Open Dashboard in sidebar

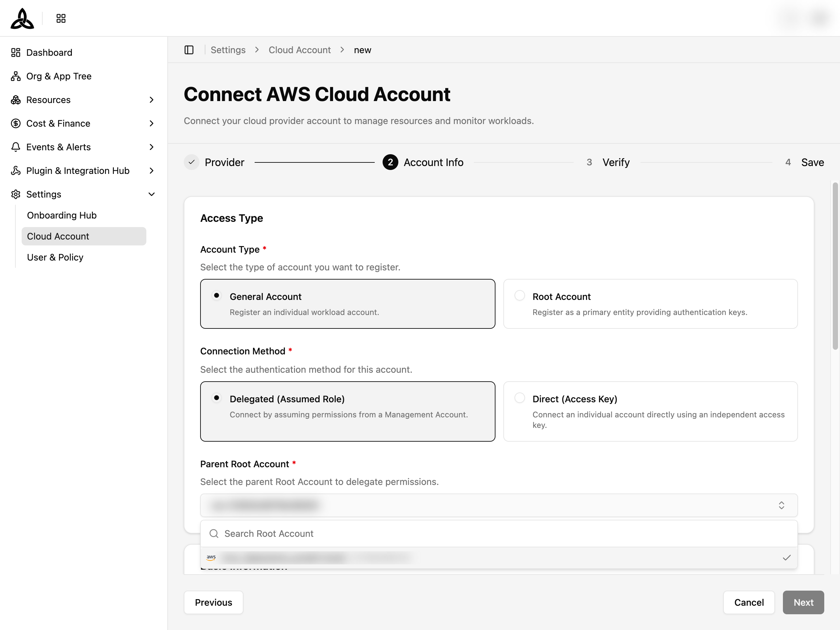point(49,52)
